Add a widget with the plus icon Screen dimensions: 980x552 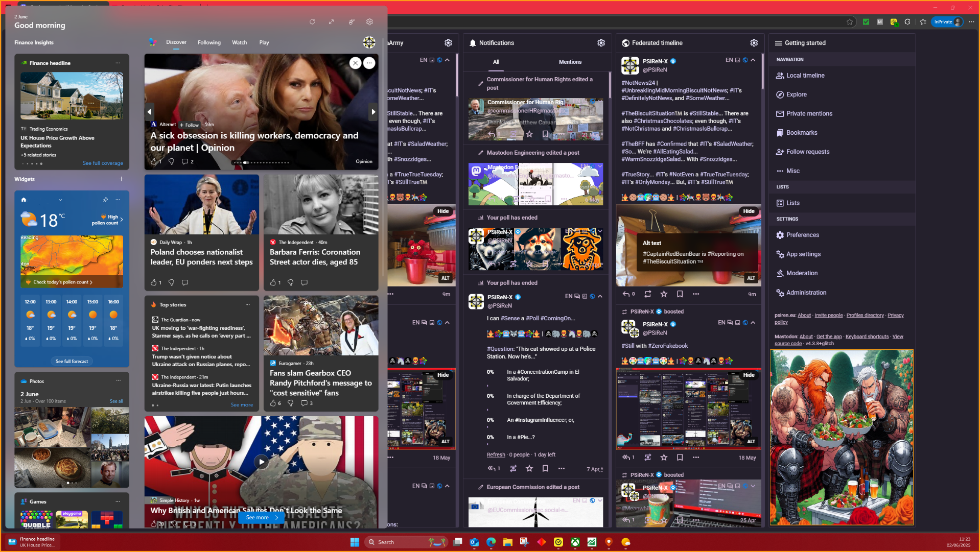point(121,179)
